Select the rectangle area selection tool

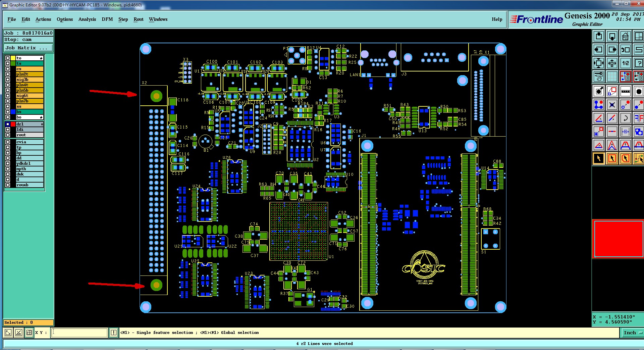click(x=612, y=158)
